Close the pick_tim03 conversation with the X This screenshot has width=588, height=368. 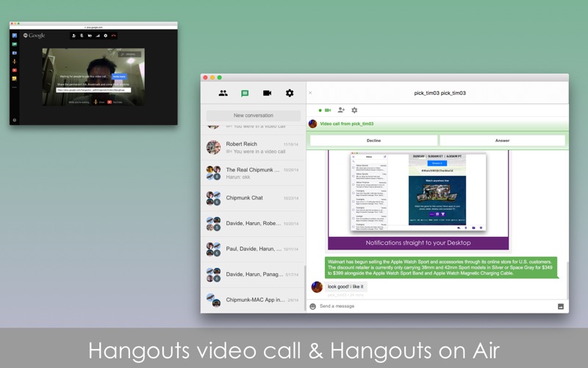click(x=310, y=93)
